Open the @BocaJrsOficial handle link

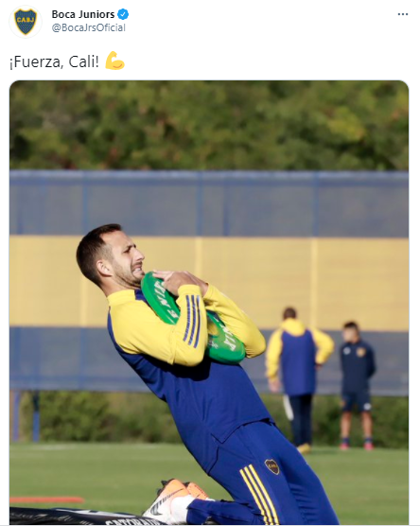coord(89,27)
